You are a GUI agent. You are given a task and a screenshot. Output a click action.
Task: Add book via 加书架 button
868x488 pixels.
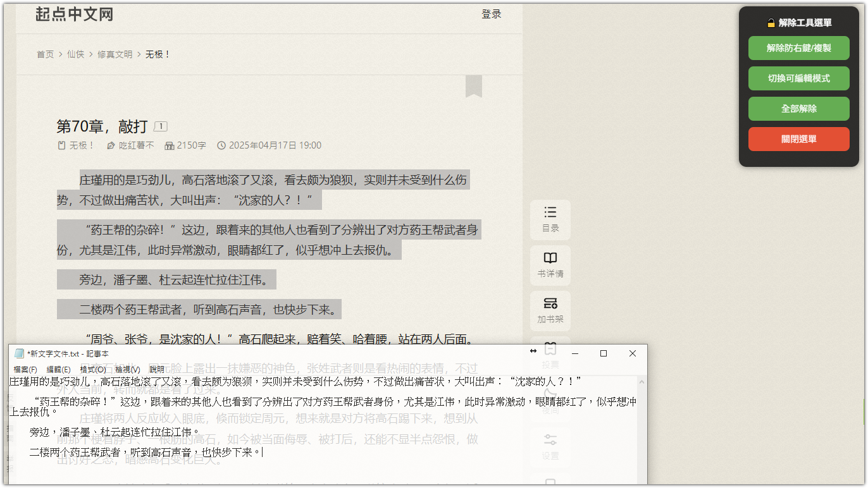(550, 310)
